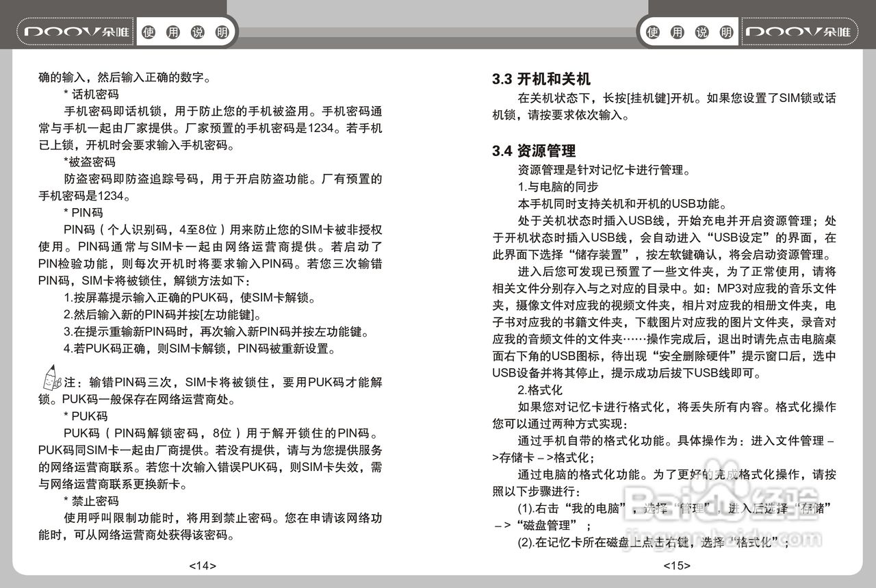Click the subheading *被盗密码

tap(90, 162)
